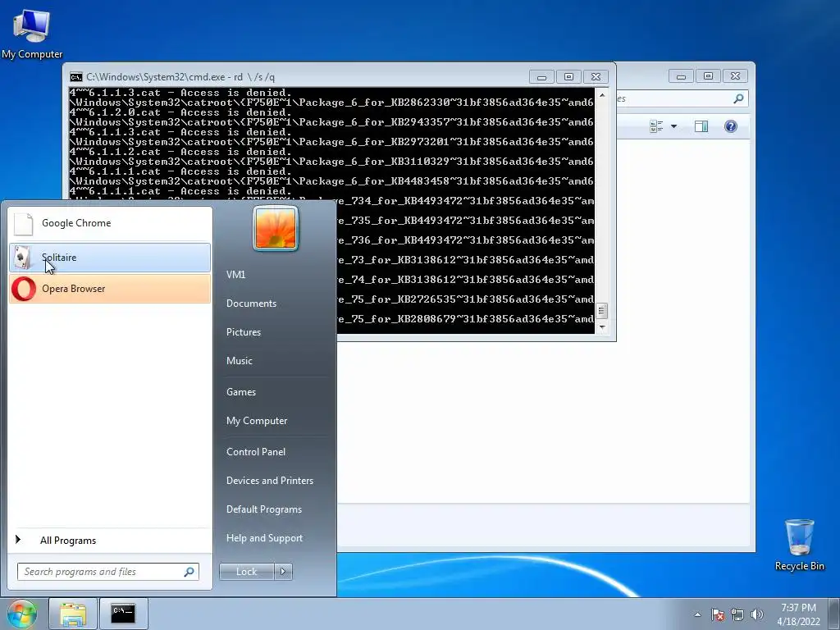Close the cmd.exe window
The width and height of the screenshot is (840, 630).
[596, 77]
